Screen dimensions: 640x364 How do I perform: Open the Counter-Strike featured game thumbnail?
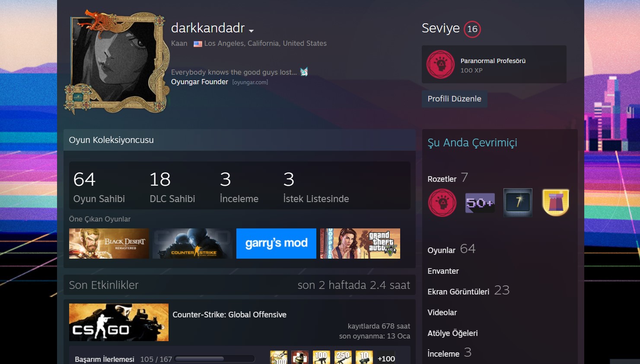pos(193,244)
